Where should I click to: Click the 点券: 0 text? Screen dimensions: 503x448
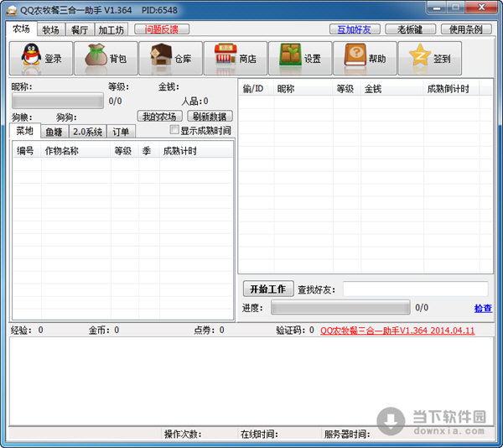pyautogui.click(x=209, y=330)
